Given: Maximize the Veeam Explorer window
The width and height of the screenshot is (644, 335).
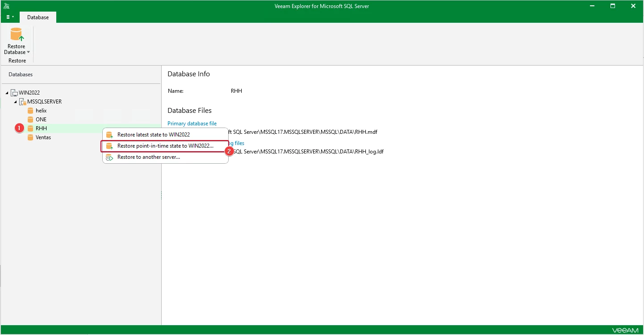Looking at the screenshot, I should point(613,6).
